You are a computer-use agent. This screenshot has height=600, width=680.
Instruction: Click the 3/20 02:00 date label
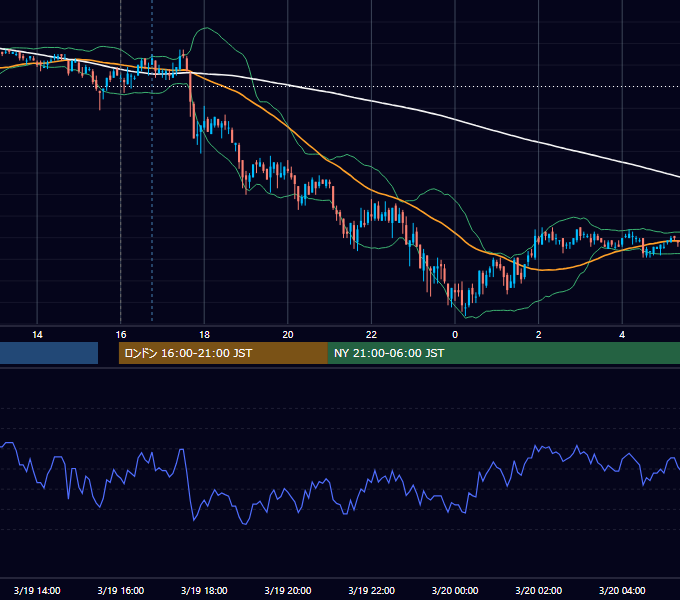[539, 590]
